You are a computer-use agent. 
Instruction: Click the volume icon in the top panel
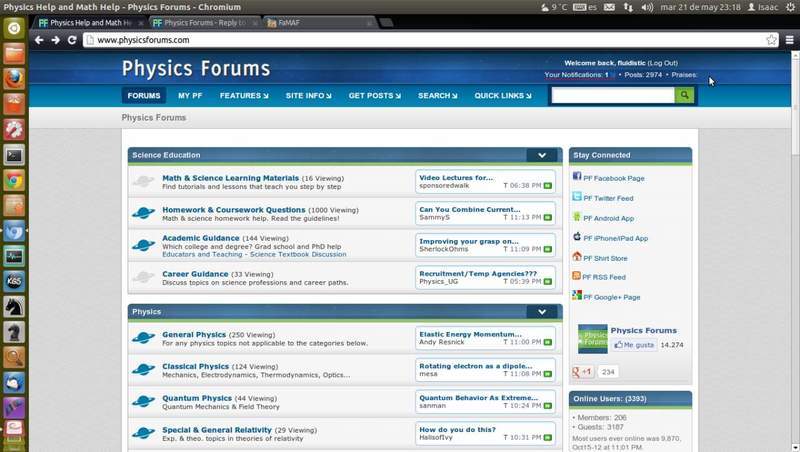coord(647,7)
